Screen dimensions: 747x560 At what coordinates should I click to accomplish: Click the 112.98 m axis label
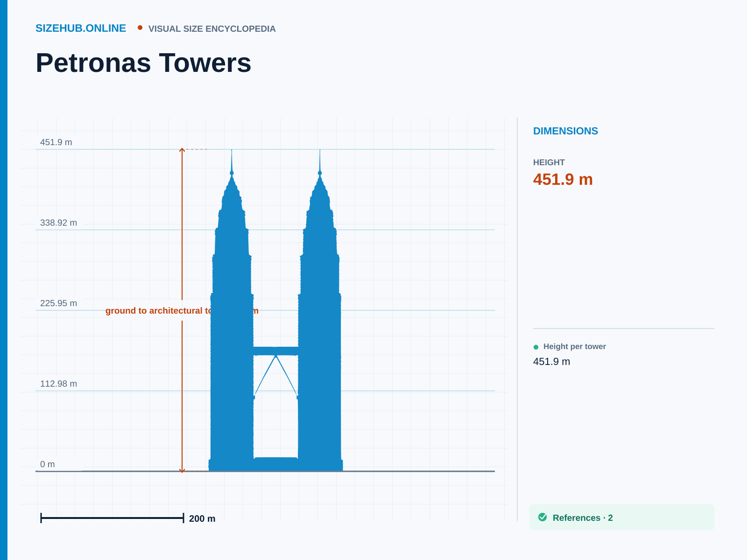58,384
